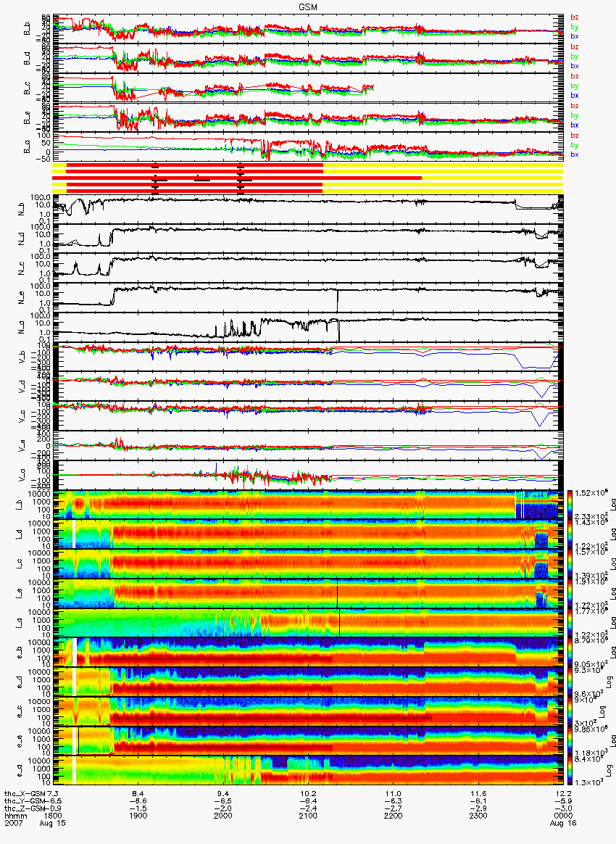Select the e_e electron spectrogram label
This screenshot has height=844, width=616.
point(20,742)
